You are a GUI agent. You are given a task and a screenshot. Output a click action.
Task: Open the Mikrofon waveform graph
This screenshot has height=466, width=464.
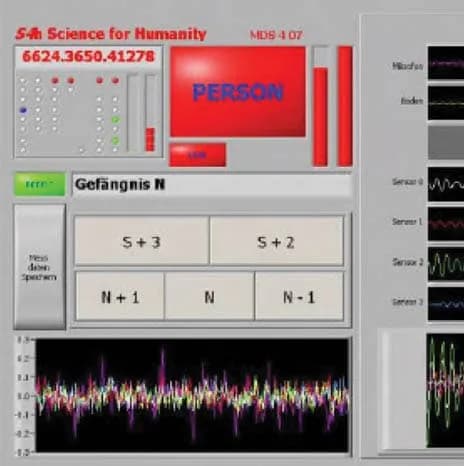[446, 63]
